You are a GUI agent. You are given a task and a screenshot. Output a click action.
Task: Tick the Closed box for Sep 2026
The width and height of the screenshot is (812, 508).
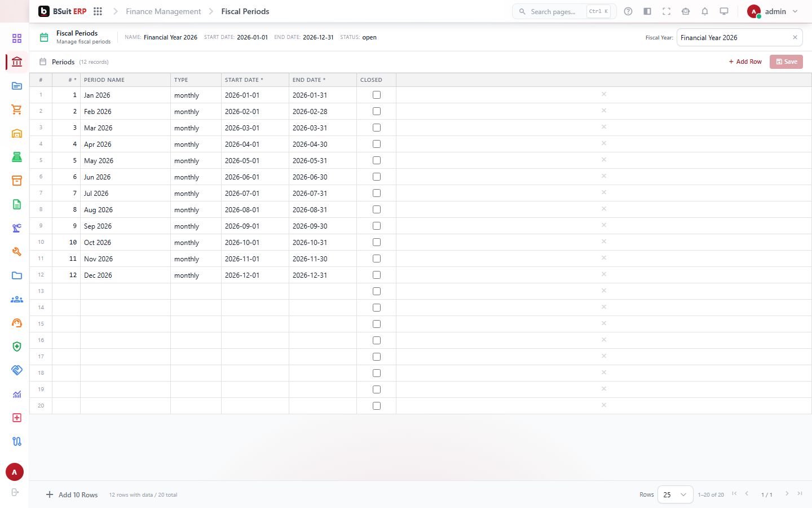tap(377, 226)
